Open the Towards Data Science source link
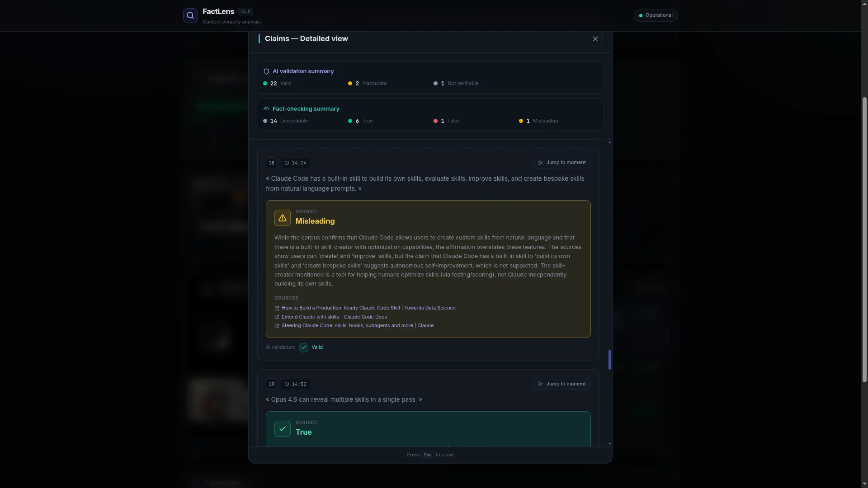The height and width of the screenshot is (488, 868). tap(368, 308)
